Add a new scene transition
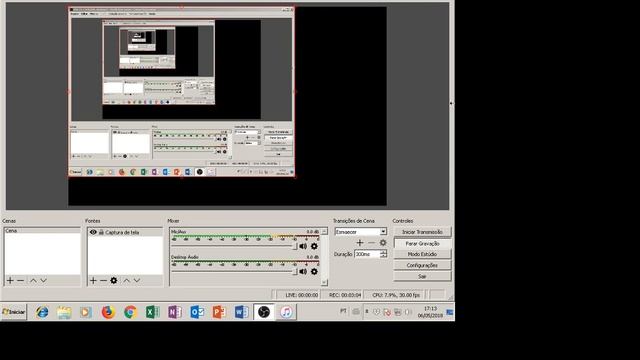The image size is (640, 360). click(x=360, y=243)
